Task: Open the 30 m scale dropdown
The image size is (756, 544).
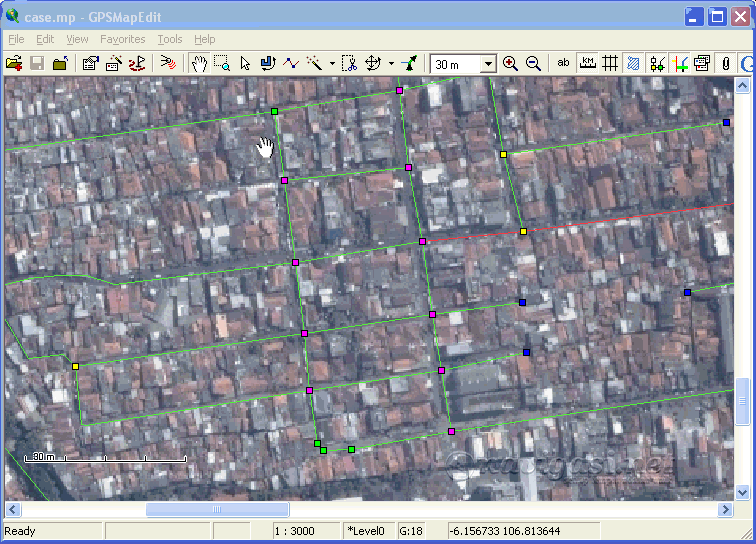Action: [488, 64]
